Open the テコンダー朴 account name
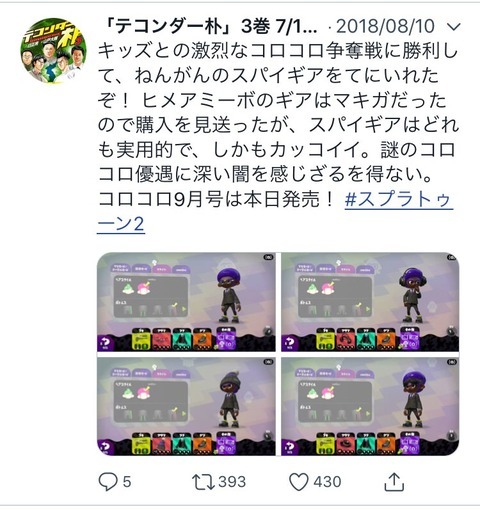 click(x=210, y=26)
